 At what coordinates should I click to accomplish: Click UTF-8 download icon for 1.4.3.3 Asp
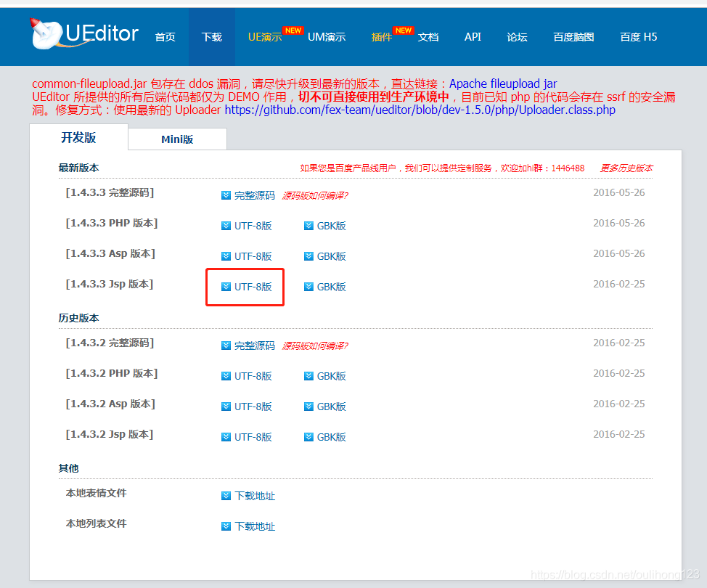tap(226, 256)
